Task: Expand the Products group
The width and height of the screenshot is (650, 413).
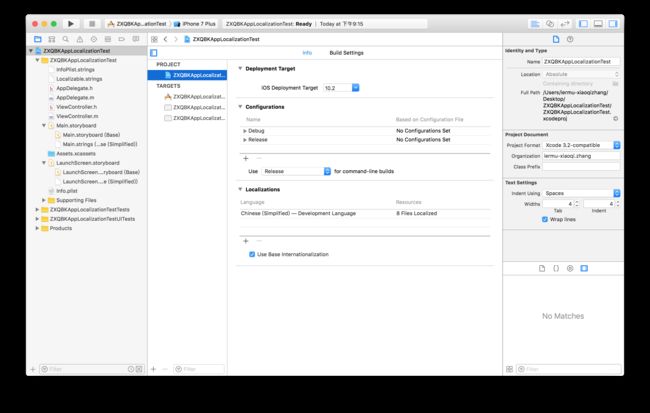Action: [37, 228]
